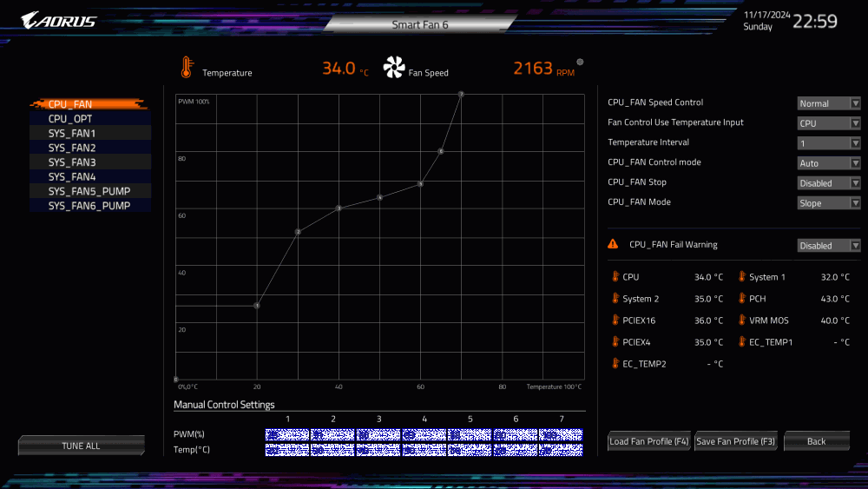
Task: Click curve point 6 on fan graph
Action: click(441, 150)
